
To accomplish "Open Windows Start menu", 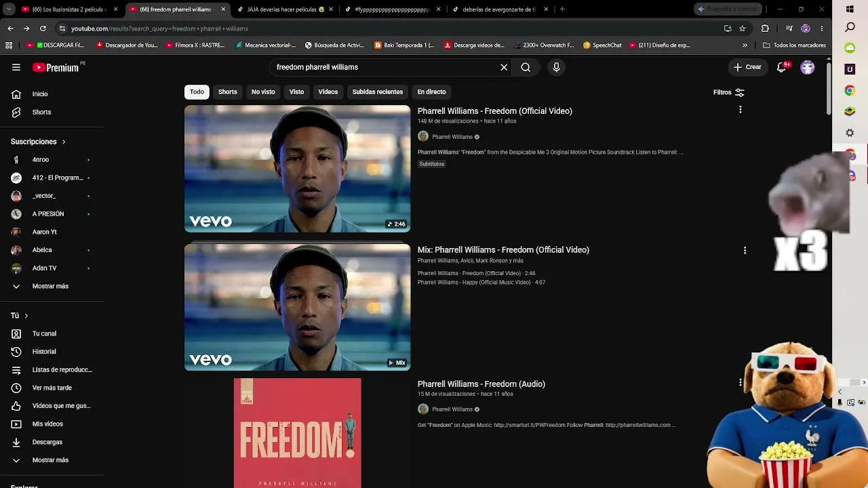I will (x=850, y=9).
